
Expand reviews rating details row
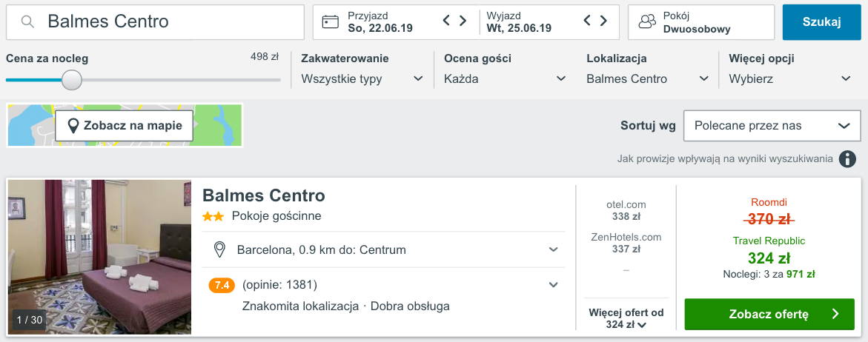coord(384,285)
